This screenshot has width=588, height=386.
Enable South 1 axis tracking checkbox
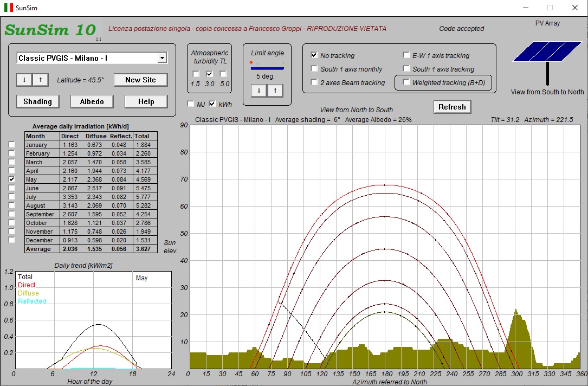click(x=406, y=69)
